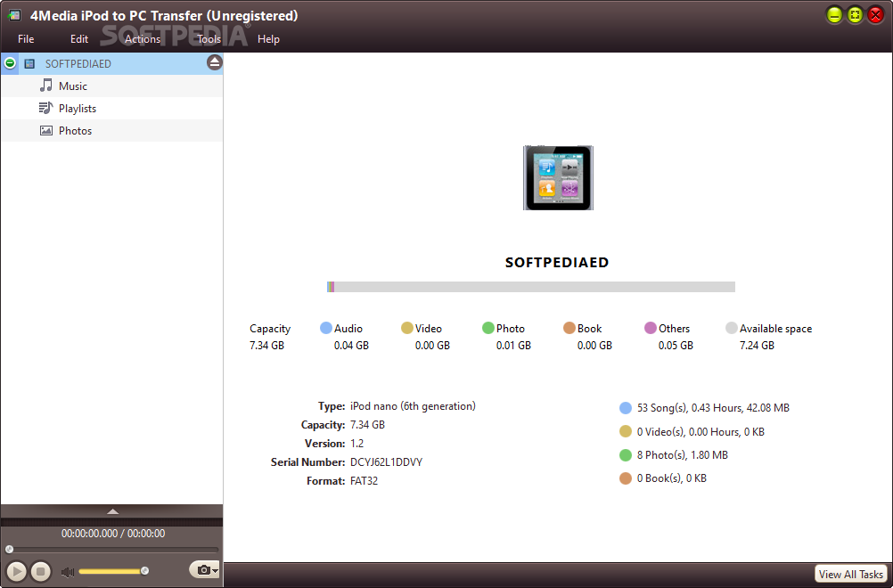Click the application logo in title bar

14,15
